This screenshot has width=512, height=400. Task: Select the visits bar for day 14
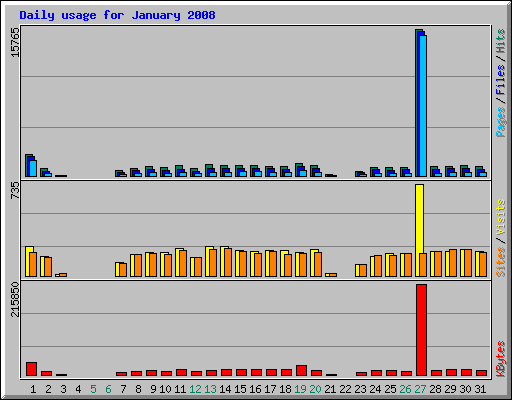[223, 261]
